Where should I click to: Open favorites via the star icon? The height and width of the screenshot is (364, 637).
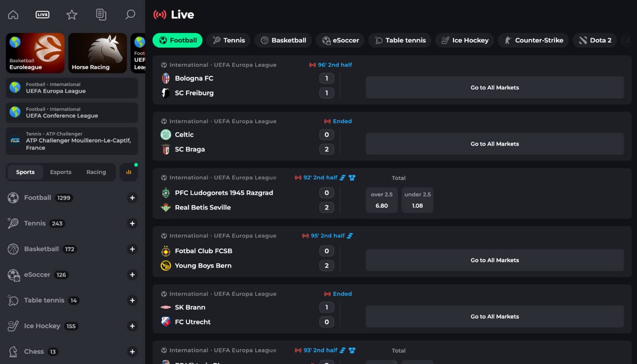click(x=72, y=14)
